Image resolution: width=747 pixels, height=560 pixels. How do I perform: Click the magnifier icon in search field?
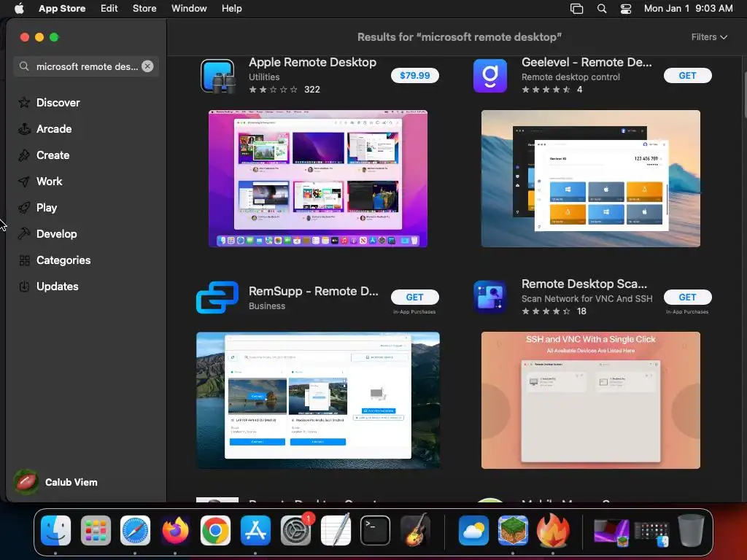pyautogui.click(x=24, y=66)
